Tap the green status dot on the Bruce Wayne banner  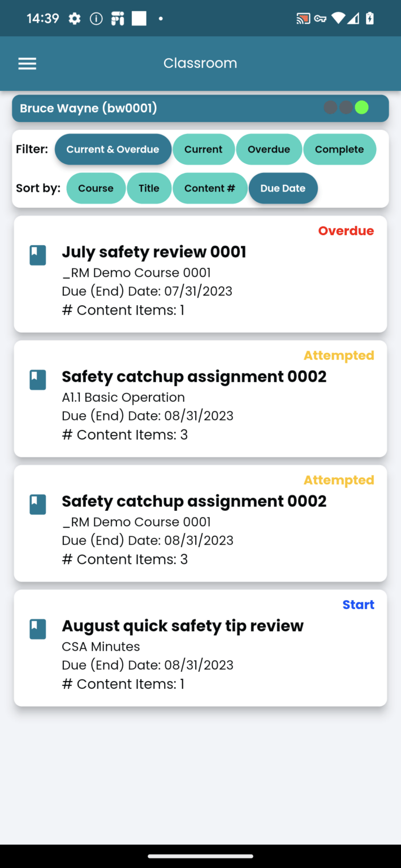pyautogui.click(x=361, y=107)
